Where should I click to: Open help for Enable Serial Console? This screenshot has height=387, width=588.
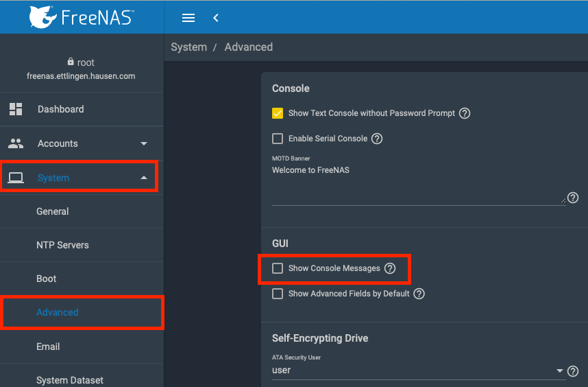coord(377,139)
